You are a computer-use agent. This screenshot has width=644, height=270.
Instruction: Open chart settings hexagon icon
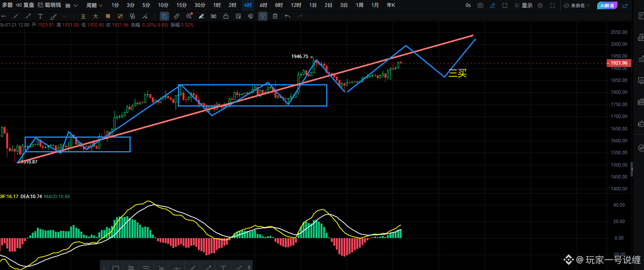pos(540,5)
